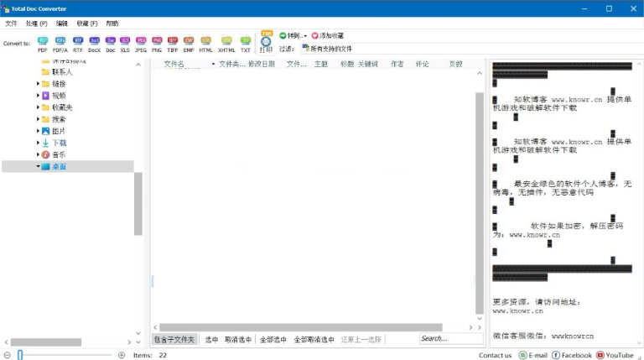Add to favorites with 添加收藏
Viewport: 644px width, 360px height.
(327, 36)
